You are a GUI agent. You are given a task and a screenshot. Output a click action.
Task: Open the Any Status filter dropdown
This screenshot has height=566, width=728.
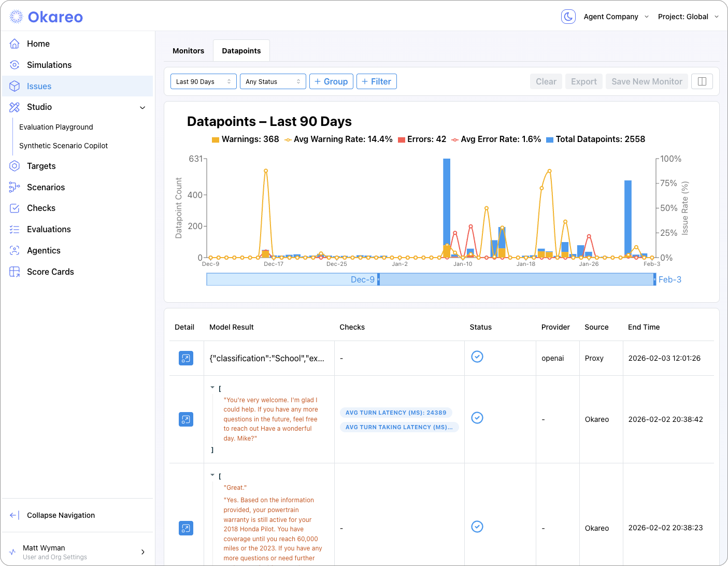[x=273, y=81]
